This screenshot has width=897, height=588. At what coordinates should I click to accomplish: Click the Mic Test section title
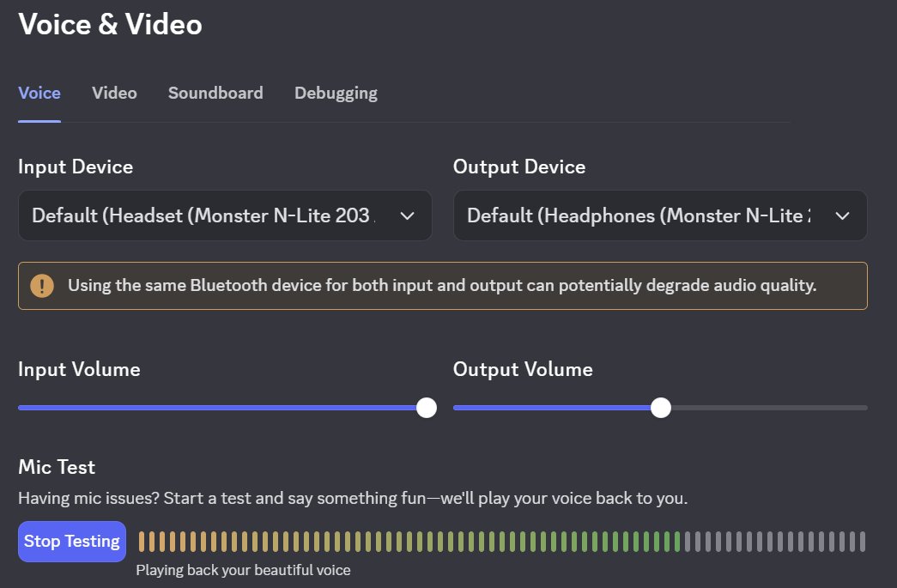(x=57, y=467)
